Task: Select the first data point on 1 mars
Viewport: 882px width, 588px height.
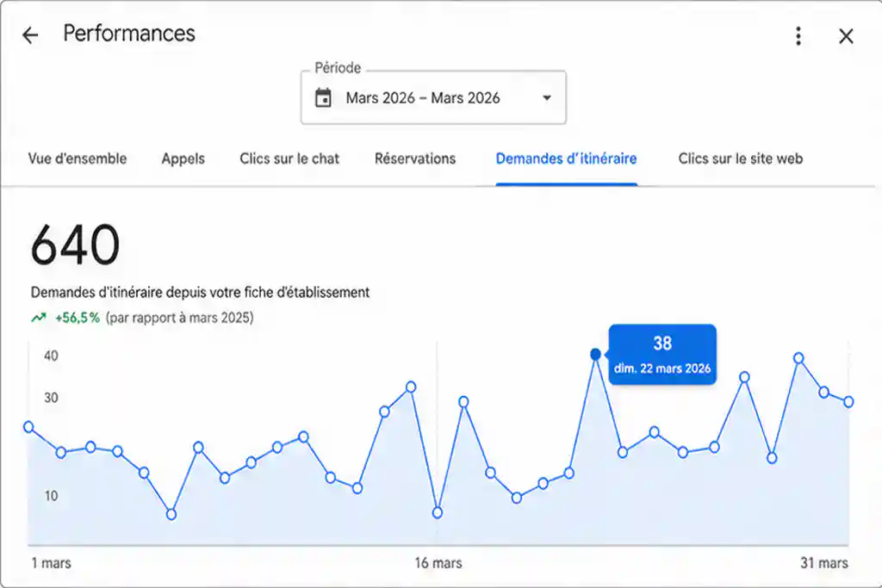Action: coord(28,427)
